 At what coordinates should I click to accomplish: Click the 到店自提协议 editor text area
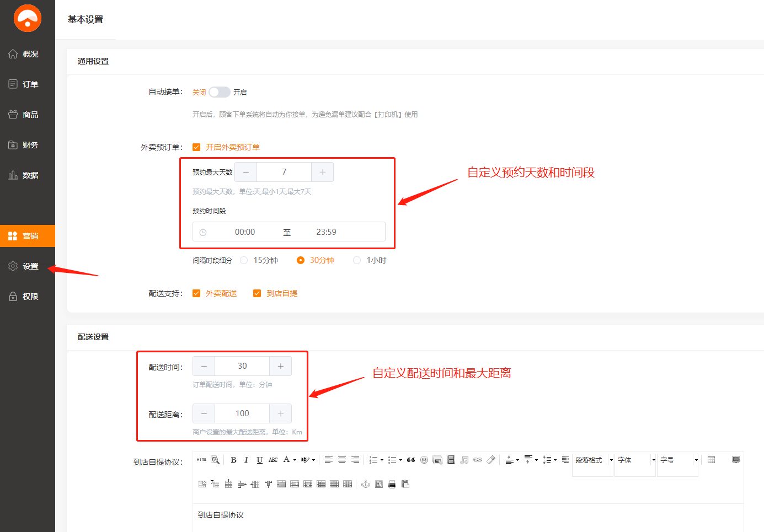(468, 518)
